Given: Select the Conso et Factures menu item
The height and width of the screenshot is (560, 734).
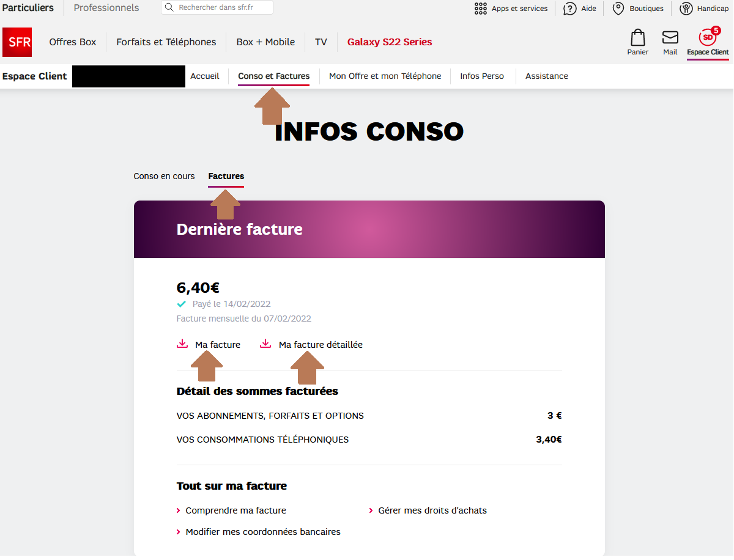Looking at the screenshot, I should click(274, 76).
